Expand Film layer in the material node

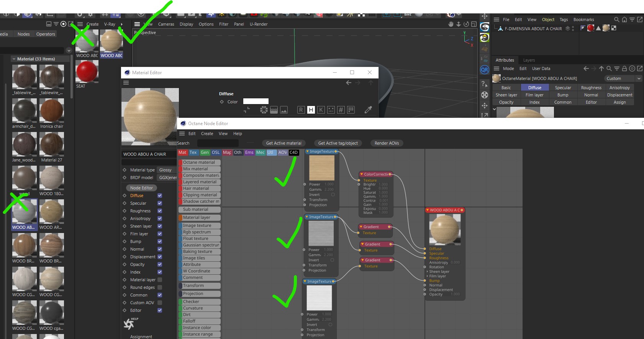(427, 276)
